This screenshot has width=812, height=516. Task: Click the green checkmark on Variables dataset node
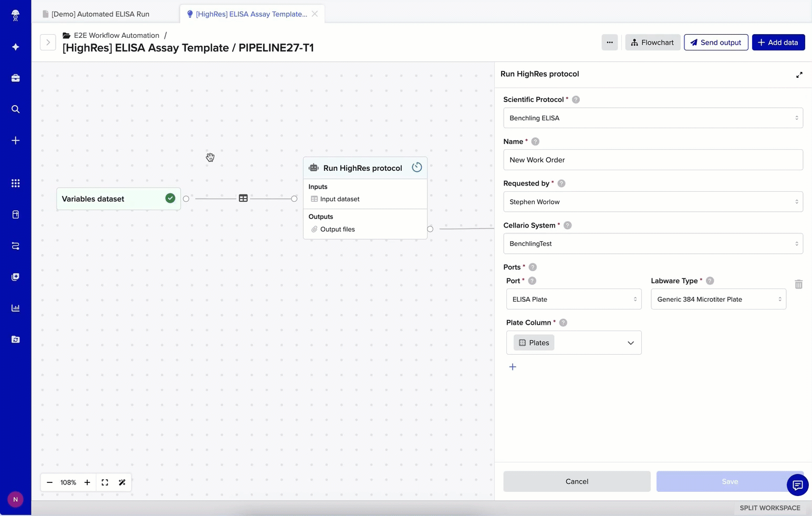170,198
